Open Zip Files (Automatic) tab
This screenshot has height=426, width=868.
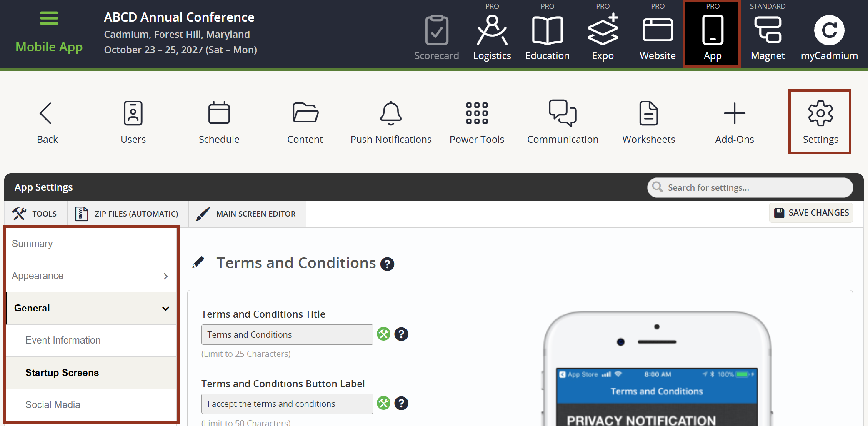[128, 214]
